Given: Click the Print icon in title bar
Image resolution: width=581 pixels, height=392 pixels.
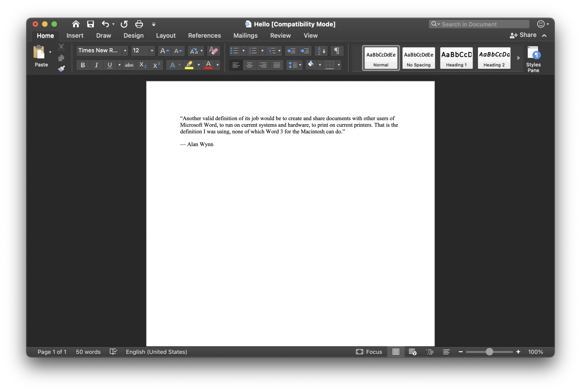Looking at the screenshot, I should click(139, 24).
